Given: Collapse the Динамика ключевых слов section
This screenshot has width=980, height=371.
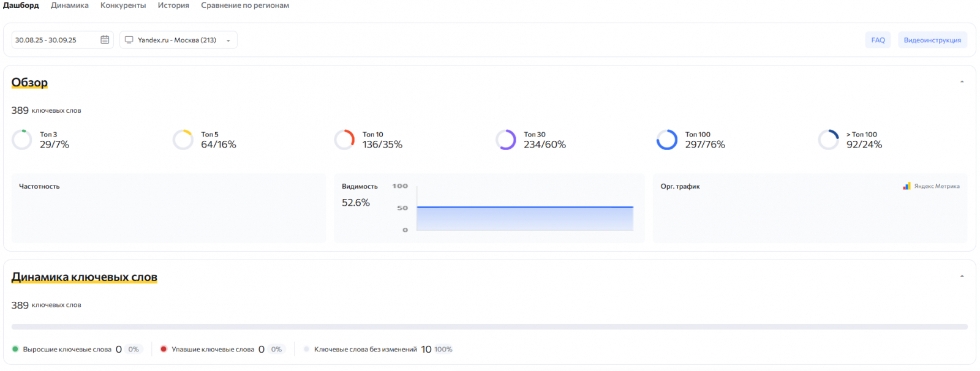Looking at the screenshot, I should point(962,277).
